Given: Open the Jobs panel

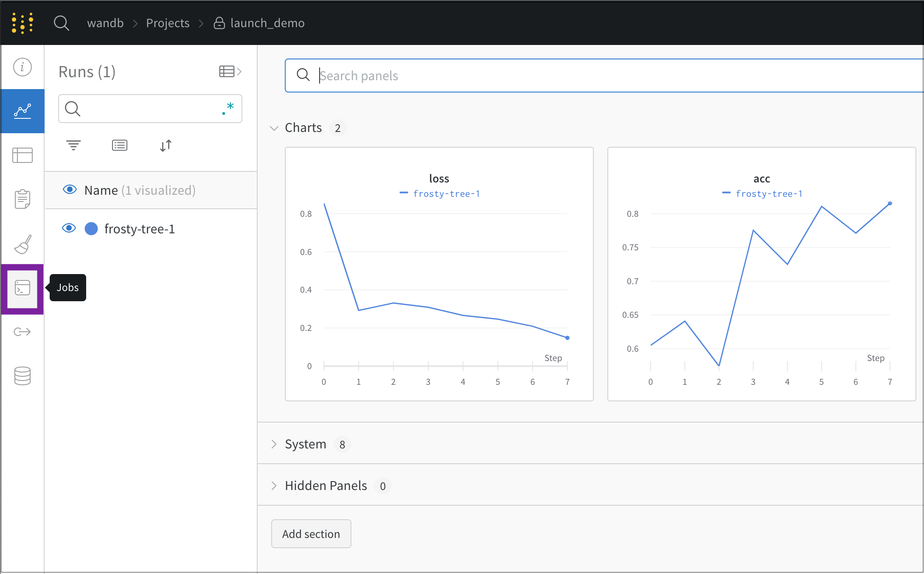Looking at the screenshot, I should point(22,289).
